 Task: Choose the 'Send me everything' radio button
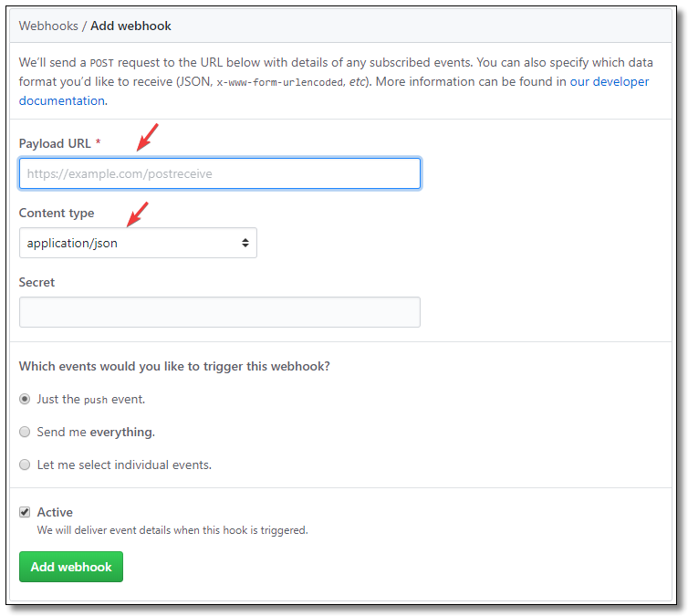25,432
